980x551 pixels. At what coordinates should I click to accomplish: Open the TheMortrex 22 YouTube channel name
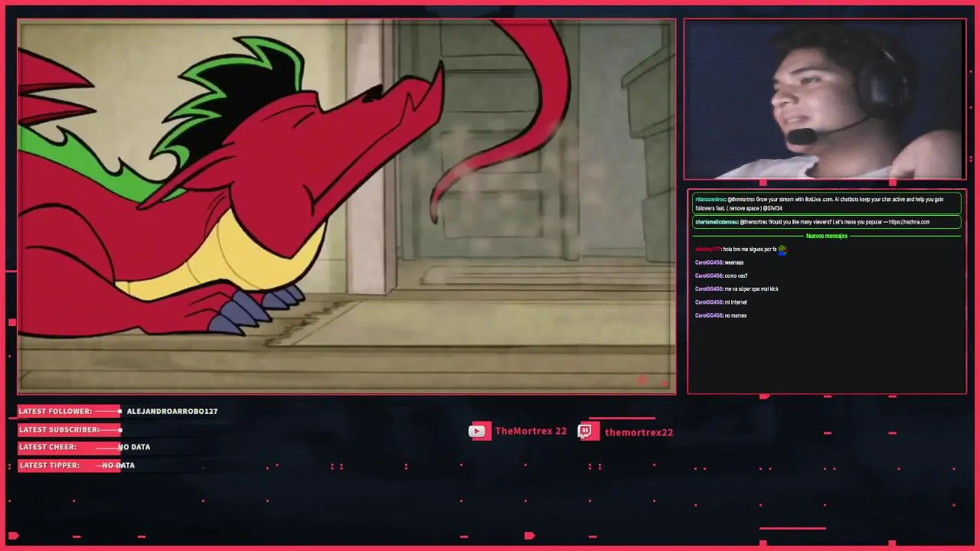click(531, 431)
